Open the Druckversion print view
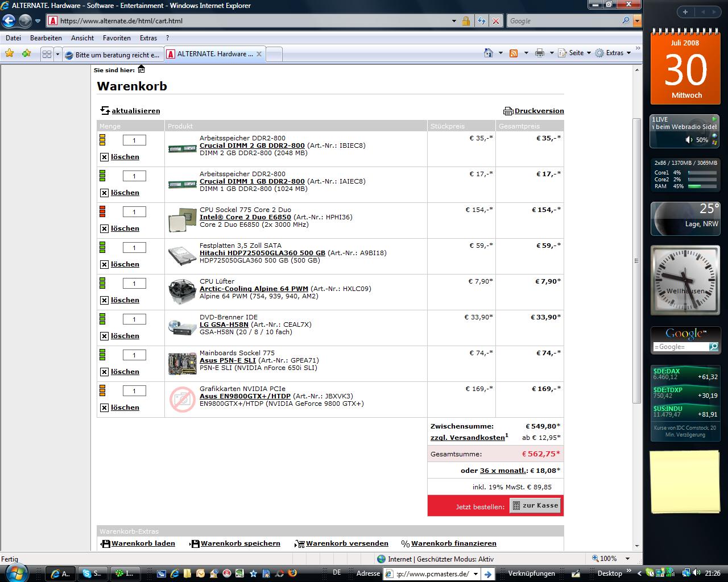The height and width of the screenshot is (582, 728). tap(533, 111)
